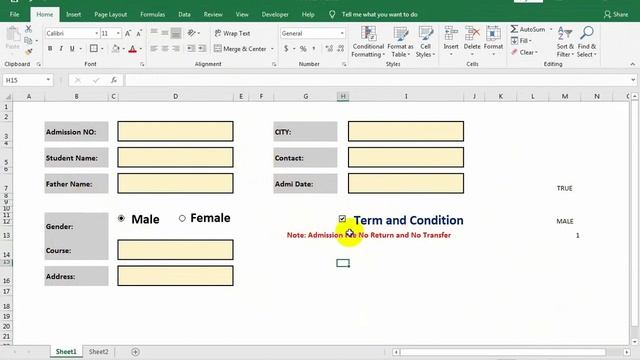This screenshot has height=360, width=640.
Task: Select the Female radio button
Action: pos(182,218)
